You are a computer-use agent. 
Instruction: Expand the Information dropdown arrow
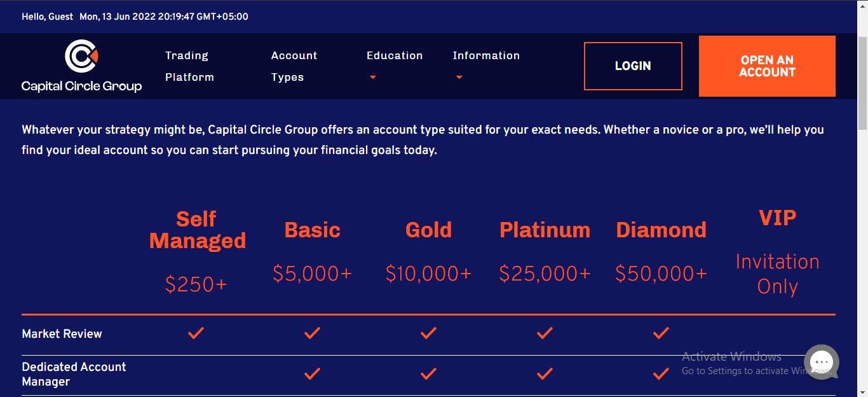point(459,78)
